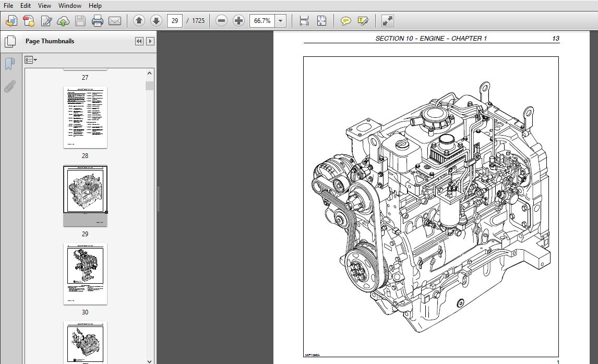The height and width of the screenshot is (364, 598).
Task: Click the upload to cloud icon
Action: pyautogui.click(x=63, y=20)
